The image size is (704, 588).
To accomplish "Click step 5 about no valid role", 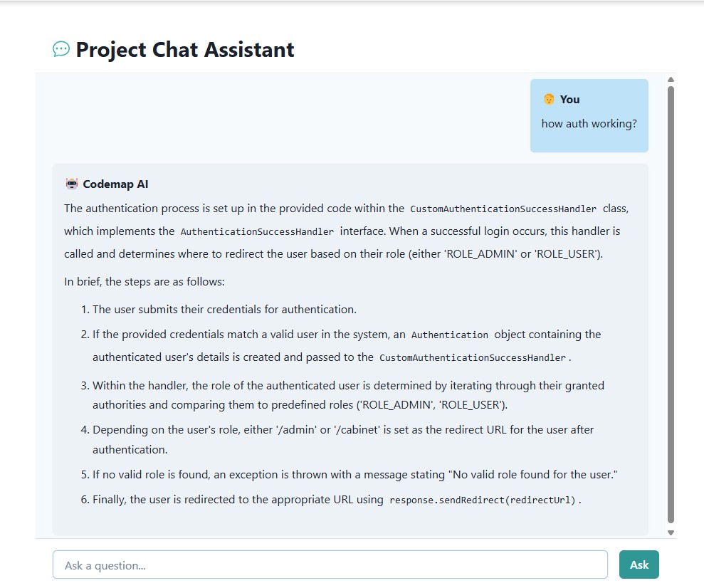I will [350, 474].
